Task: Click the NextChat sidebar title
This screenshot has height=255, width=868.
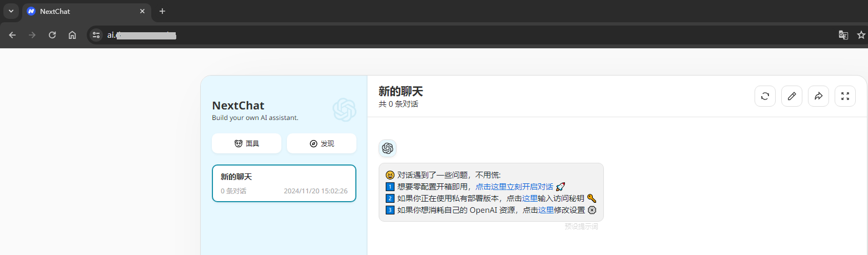Action: [238, 106]
